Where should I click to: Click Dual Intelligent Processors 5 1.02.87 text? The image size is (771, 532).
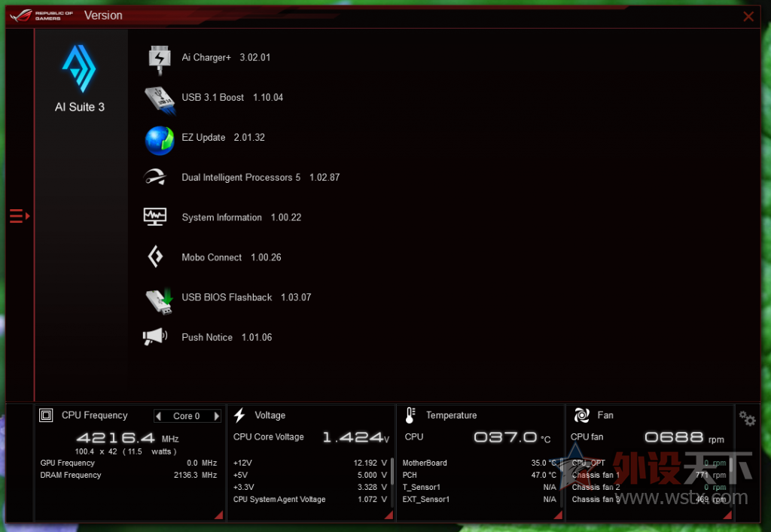tap(261, 178)
